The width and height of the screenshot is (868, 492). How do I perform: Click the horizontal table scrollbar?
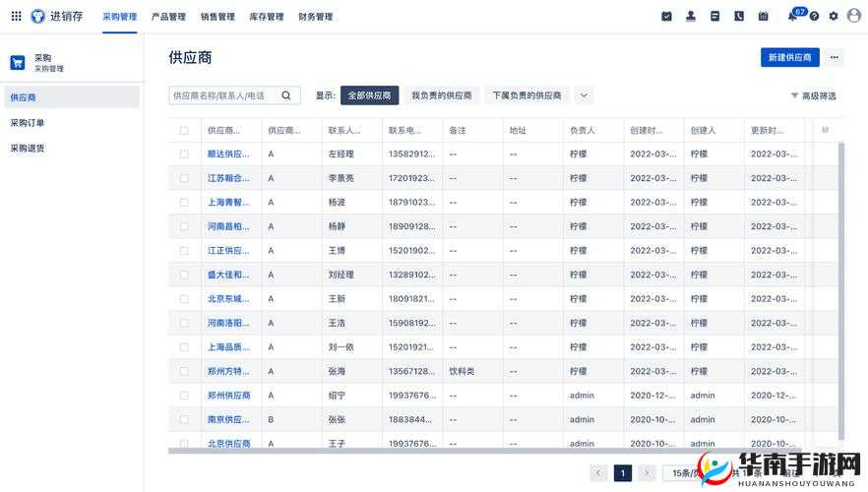point(484,451)
